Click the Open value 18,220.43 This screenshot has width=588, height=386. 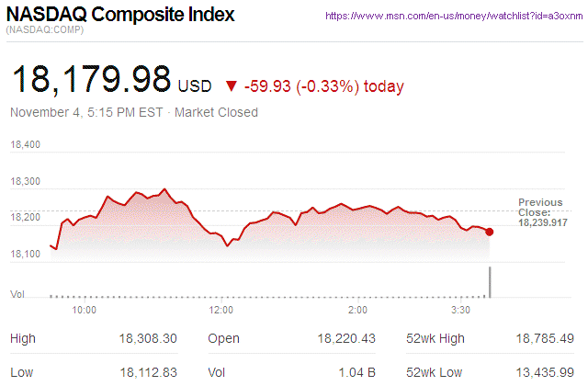pyautogui.click(x=345, y=339)
